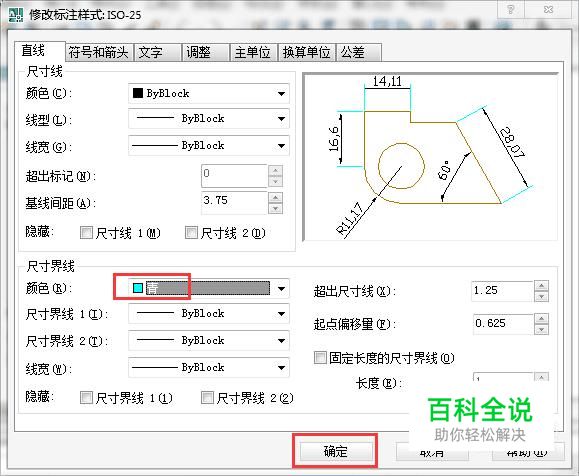
Task: Switch to the 调整 tab
Action: 206,52
